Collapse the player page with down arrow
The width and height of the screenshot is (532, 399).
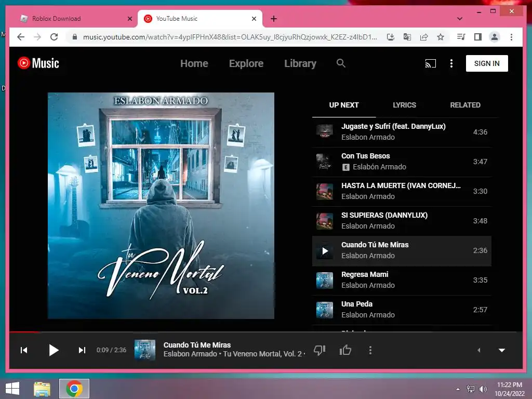[x=502, y=350]
